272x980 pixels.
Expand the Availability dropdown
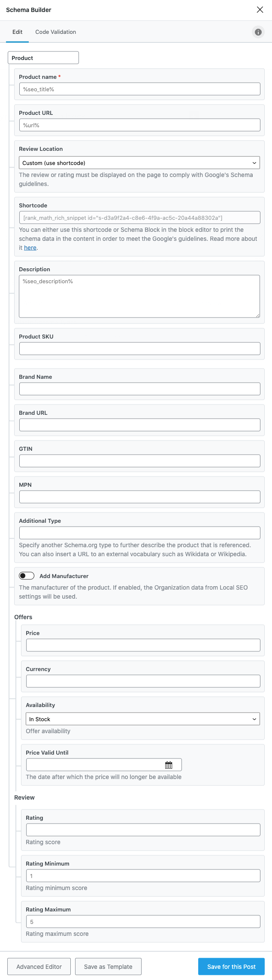(x=143, y=719)
